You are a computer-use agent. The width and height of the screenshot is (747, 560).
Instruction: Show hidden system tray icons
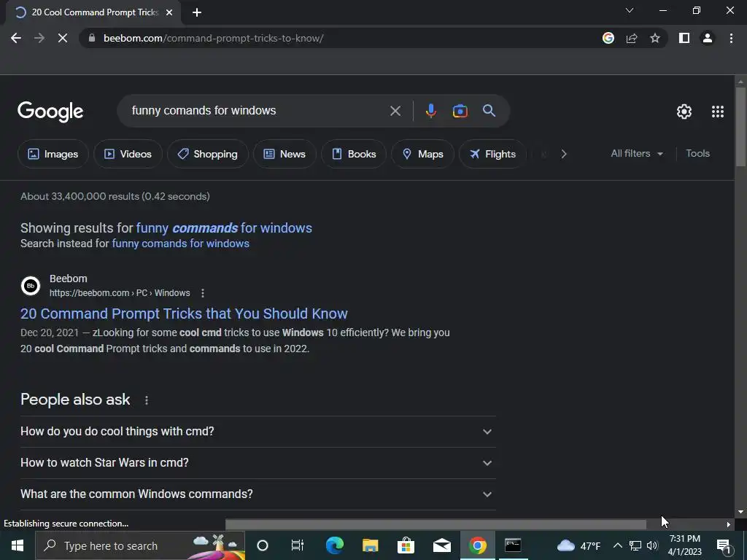(617, 545)
